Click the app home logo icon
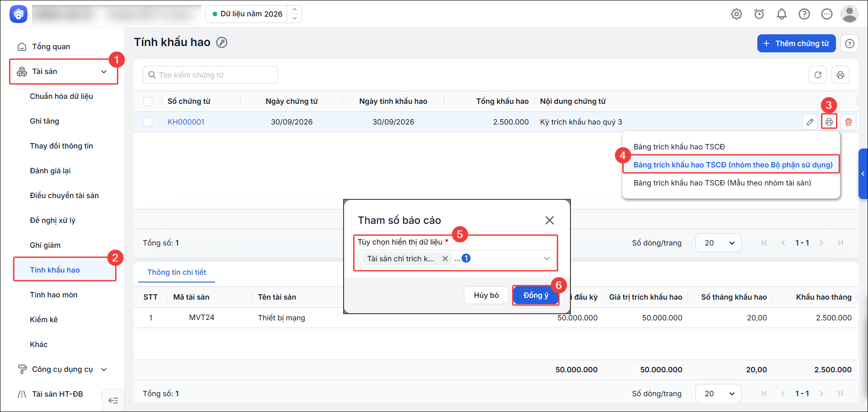The image size is (868, 412). [x=19, y=14]
